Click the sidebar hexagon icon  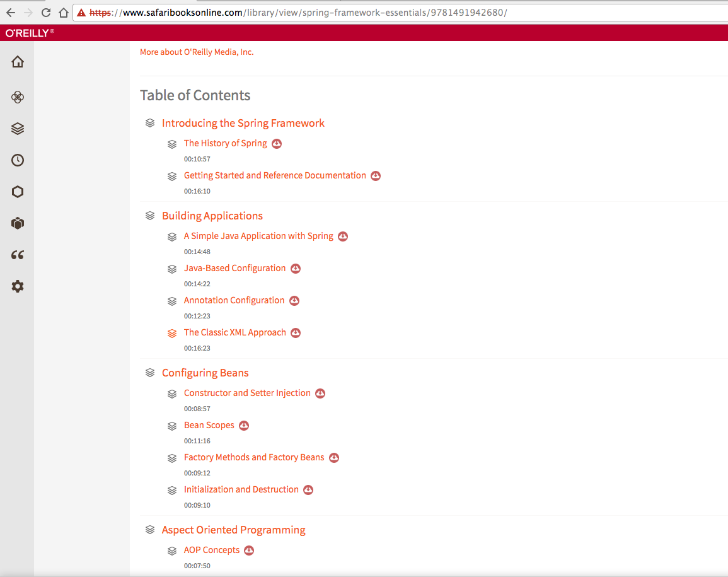18,192
